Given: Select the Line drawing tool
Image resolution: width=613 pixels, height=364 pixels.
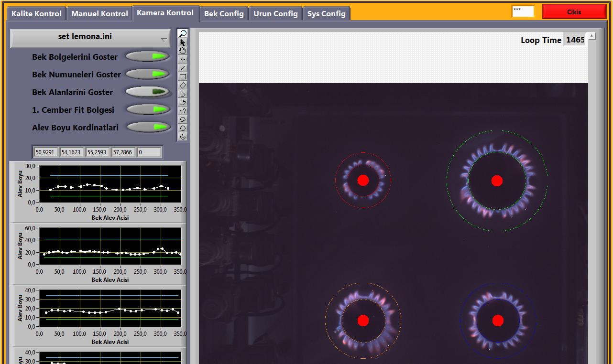Looking at the screenshot, I should pyautogui.click(x=183, y=68).
